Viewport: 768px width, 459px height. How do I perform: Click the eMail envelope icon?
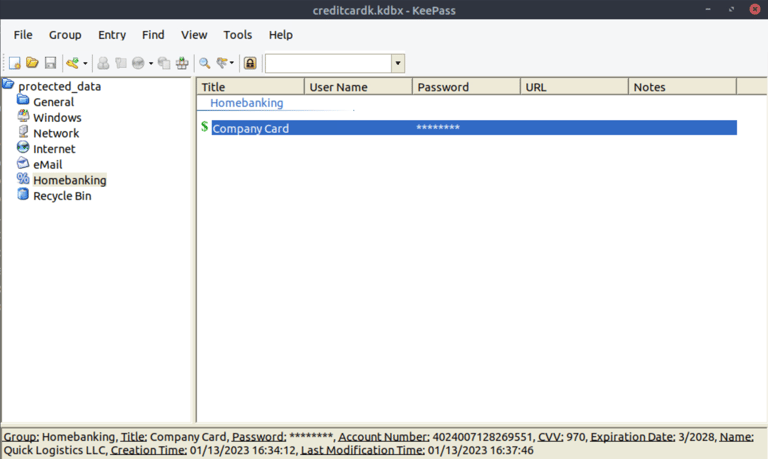23,163
